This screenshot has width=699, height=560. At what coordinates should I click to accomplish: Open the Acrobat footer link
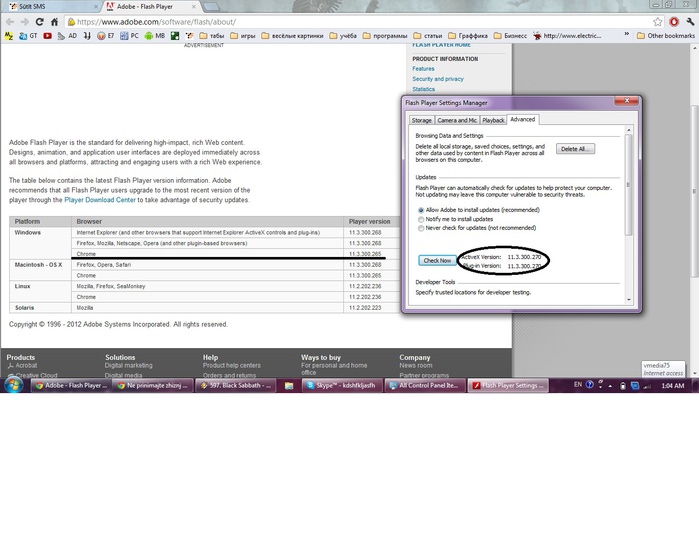click(26, 366)
